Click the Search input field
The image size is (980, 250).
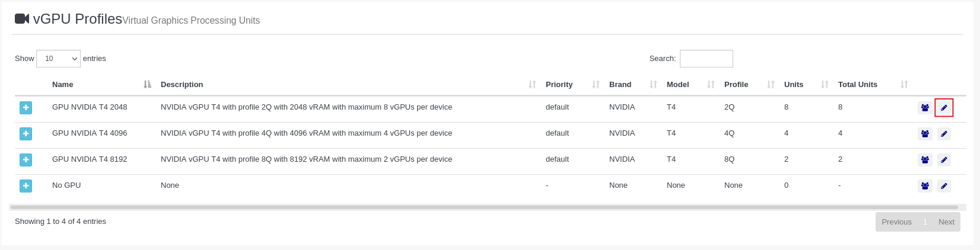(x=706, y=59)
